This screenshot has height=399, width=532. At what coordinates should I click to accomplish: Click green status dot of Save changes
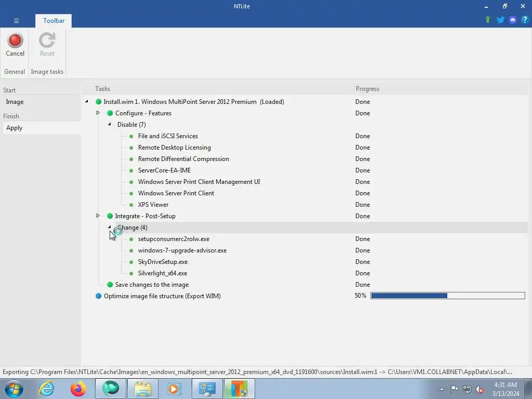[x=110, y=285]
